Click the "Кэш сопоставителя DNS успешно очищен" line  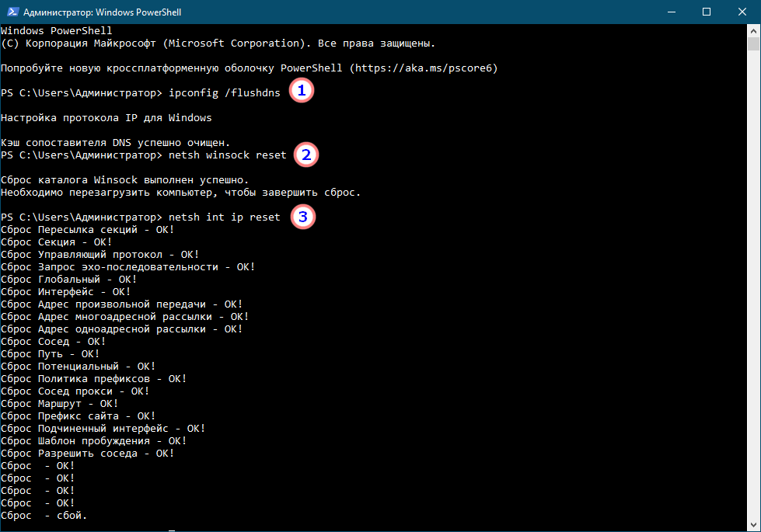click(115, 143)
